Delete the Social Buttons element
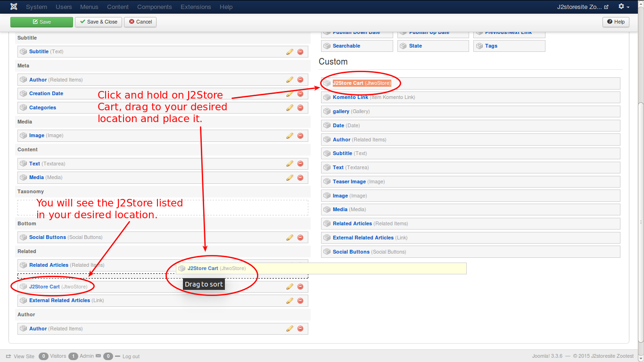 (x=300, y=238)
